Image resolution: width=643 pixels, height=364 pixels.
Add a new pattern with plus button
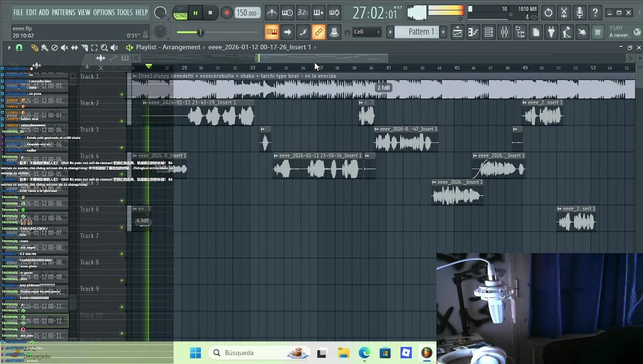(443, 32)
